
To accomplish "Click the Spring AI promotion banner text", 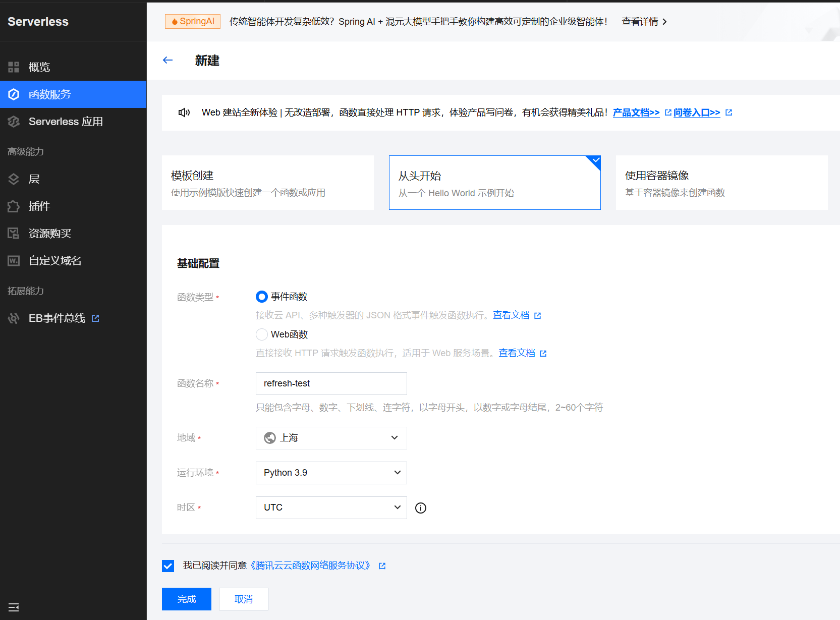I will 418,22.
